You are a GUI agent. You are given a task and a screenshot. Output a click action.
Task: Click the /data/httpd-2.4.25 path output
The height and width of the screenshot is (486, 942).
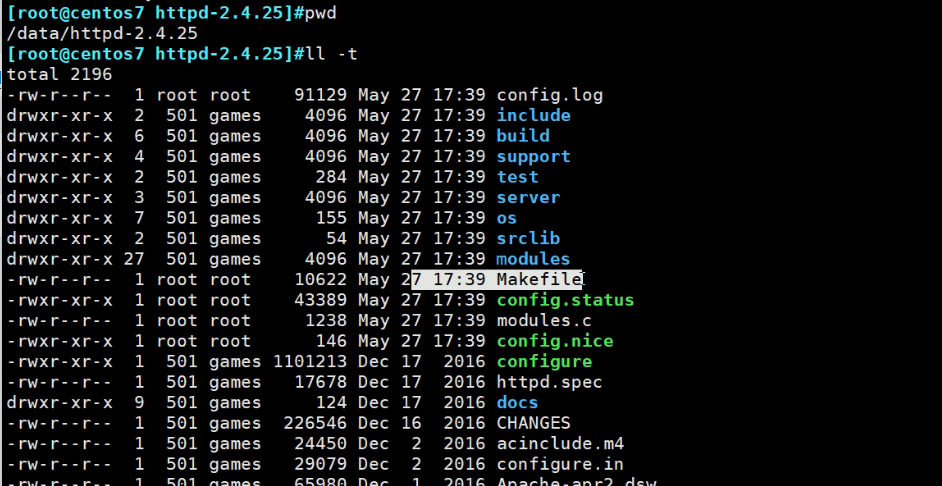click(x=95, y=33)
